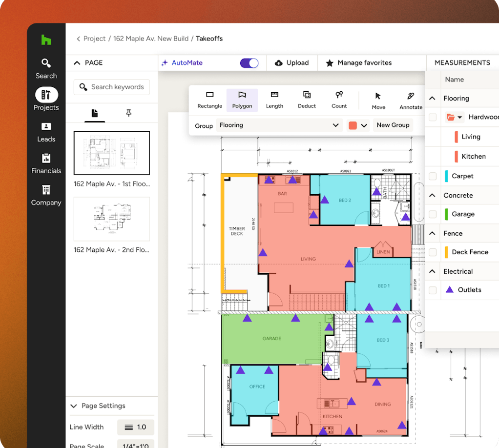Open the Annotate pen tool

(411, 101)
